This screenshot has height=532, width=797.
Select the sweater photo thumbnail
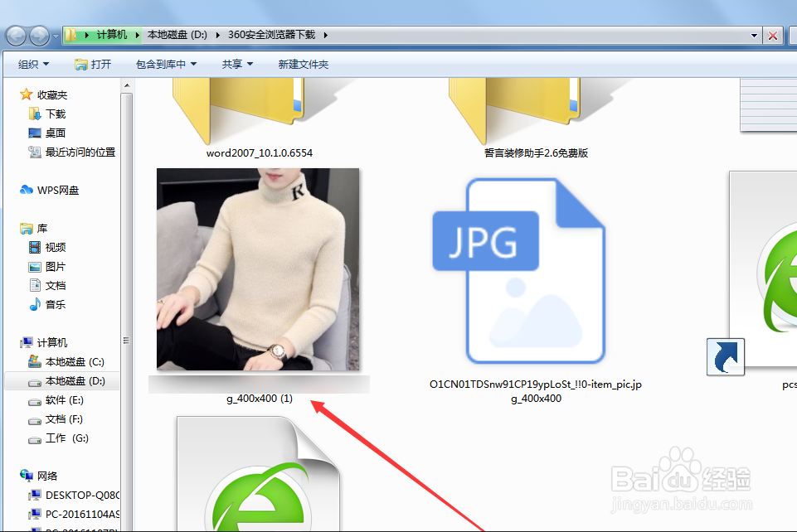pos(258,269)
